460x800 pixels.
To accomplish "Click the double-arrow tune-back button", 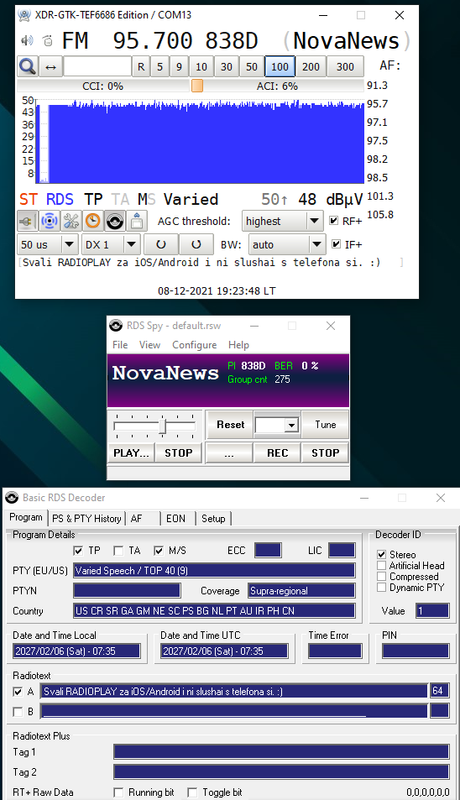I will click(x=50, y=66).
